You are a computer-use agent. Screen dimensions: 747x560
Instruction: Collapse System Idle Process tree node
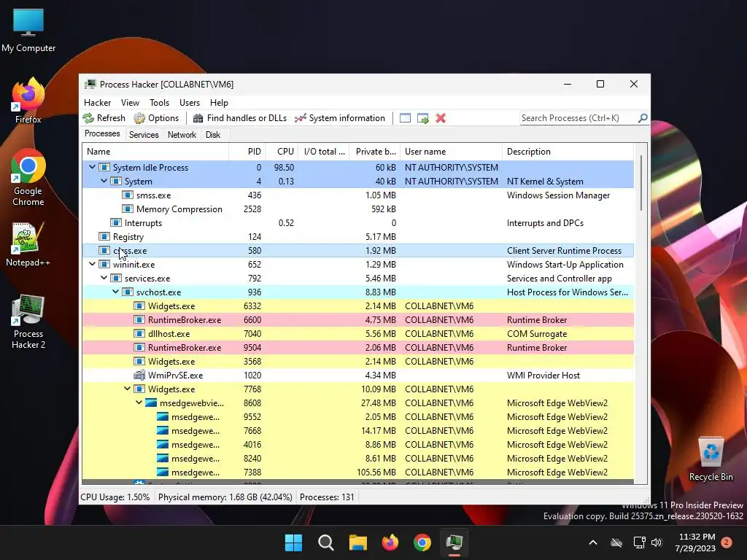(92, 167)
